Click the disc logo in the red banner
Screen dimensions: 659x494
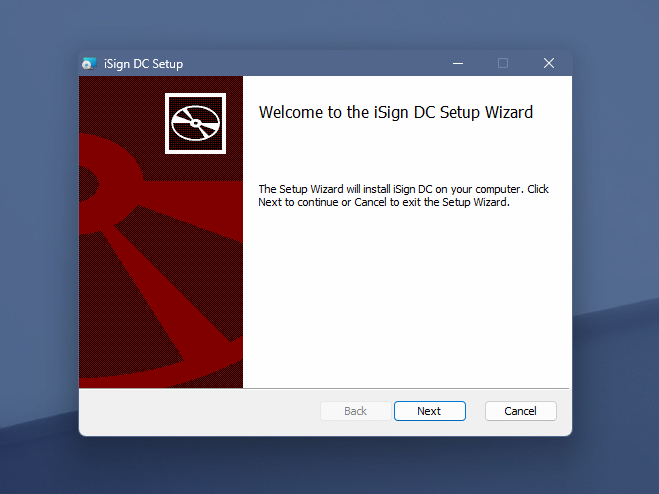tap(195, 123)
